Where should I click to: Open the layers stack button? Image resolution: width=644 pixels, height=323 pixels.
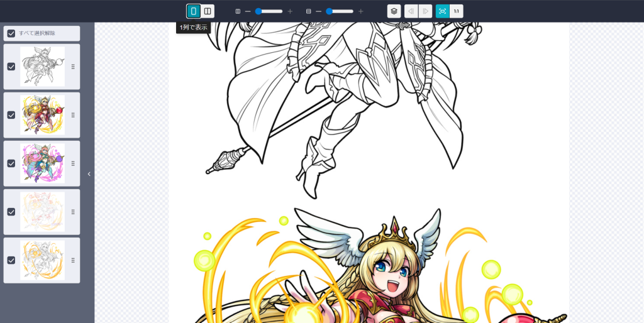[x=394, y=11]
